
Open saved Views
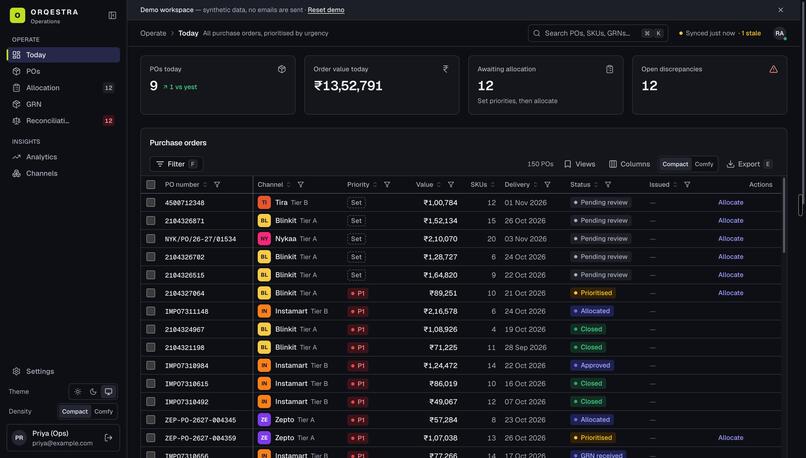(x=579, y=164)
